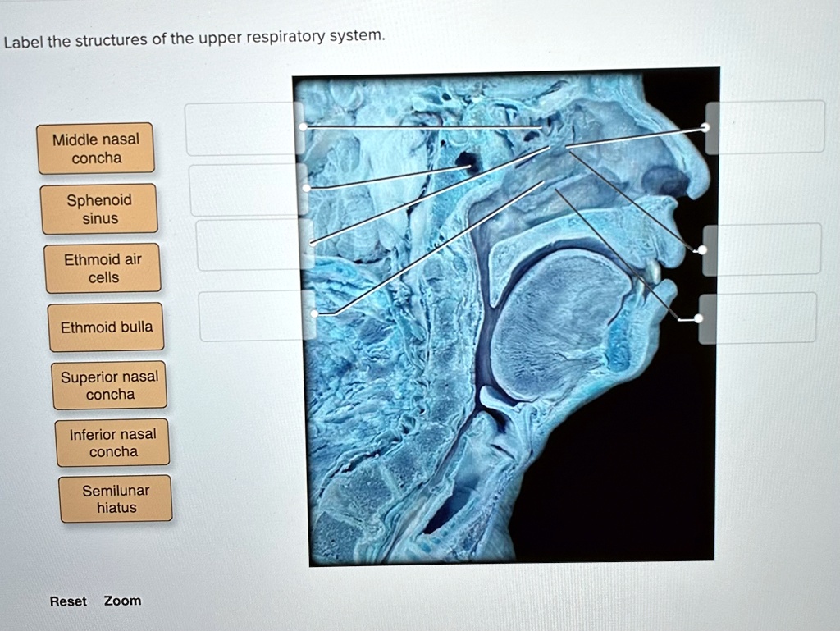Select the Ethmoid air cells label
The width and height of the screenshot is (840, 631).
coord(103,267)
